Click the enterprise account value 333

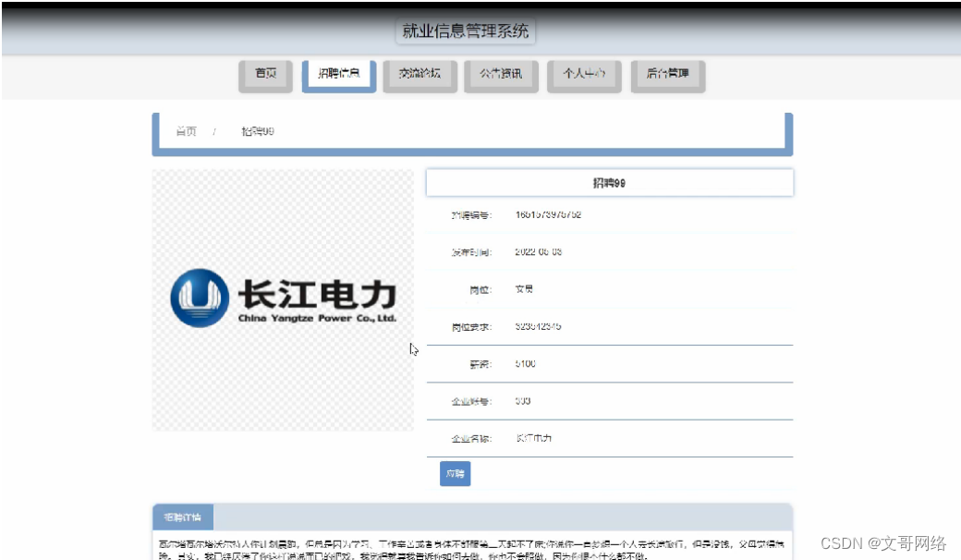(x=522, y=401)
